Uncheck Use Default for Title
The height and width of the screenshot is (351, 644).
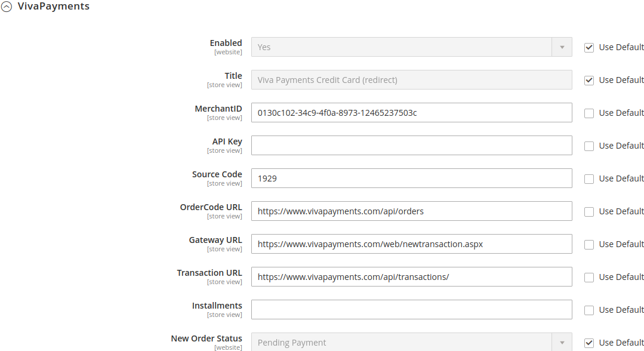589,80
